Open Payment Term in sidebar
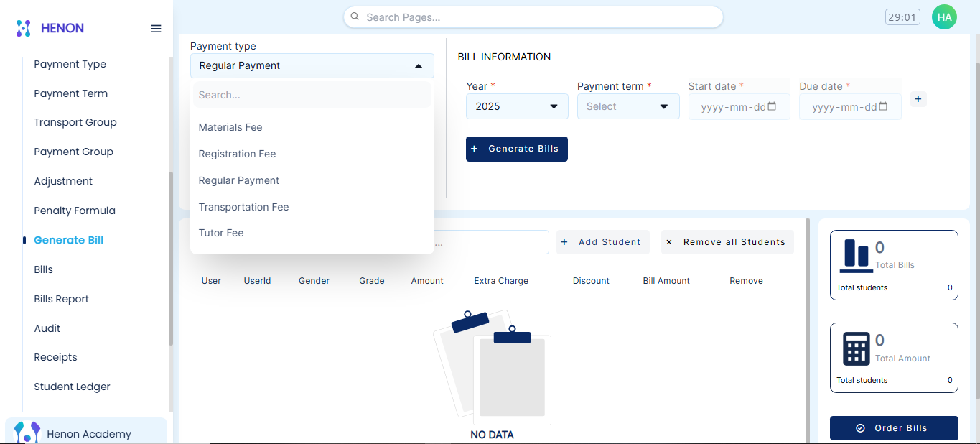Image resolution: width=980 pixels, height=444 pixels. point(71,93)
